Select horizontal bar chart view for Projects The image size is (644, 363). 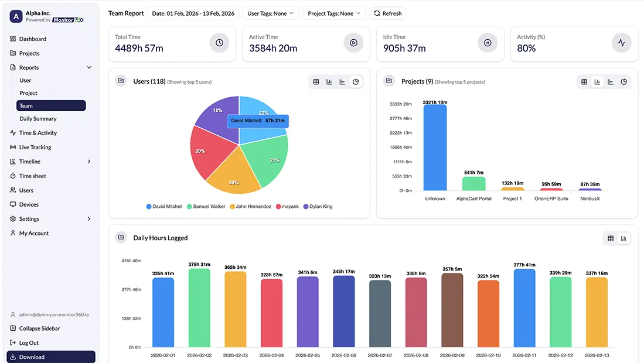click(611, 81)
